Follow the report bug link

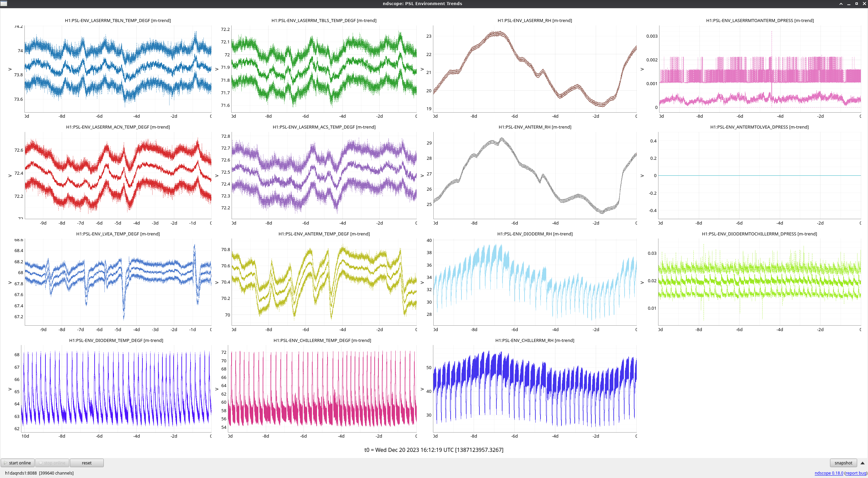(855, 473)
